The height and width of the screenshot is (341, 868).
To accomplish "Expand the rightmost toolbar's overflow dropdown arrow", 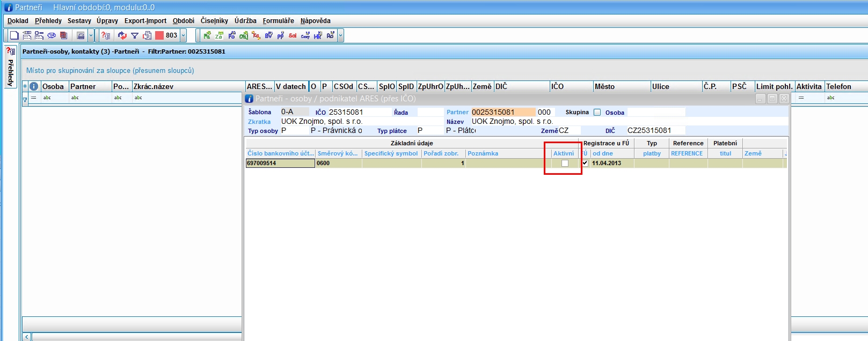I will click(x=340, y=35).
